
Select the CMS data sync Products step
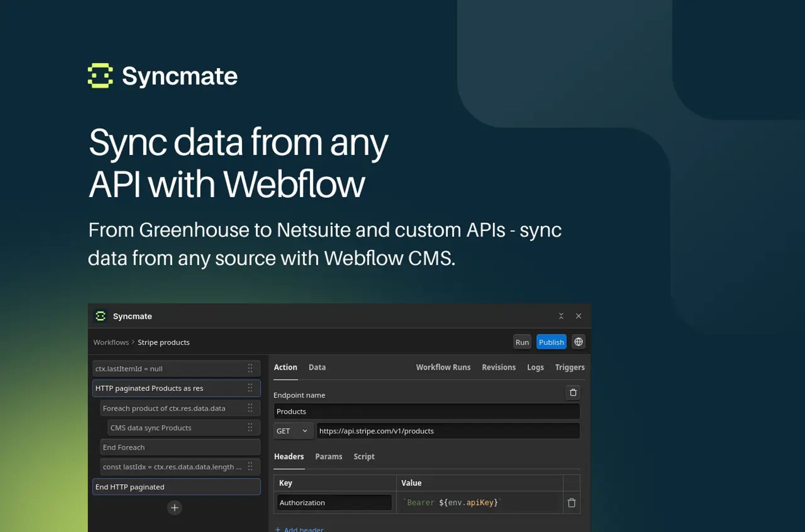pyautogui.click(x=184, y=427)
